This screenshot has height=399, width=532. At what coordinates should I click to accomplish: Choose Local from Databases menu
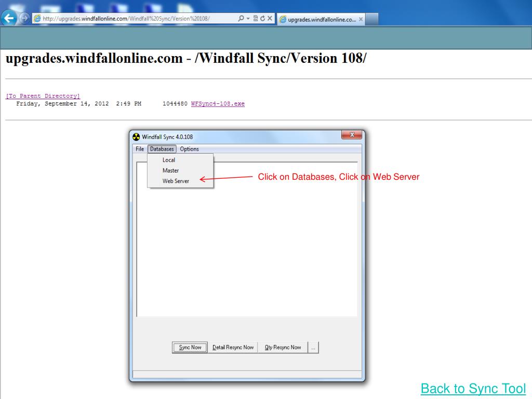click(x=180, y=160)
